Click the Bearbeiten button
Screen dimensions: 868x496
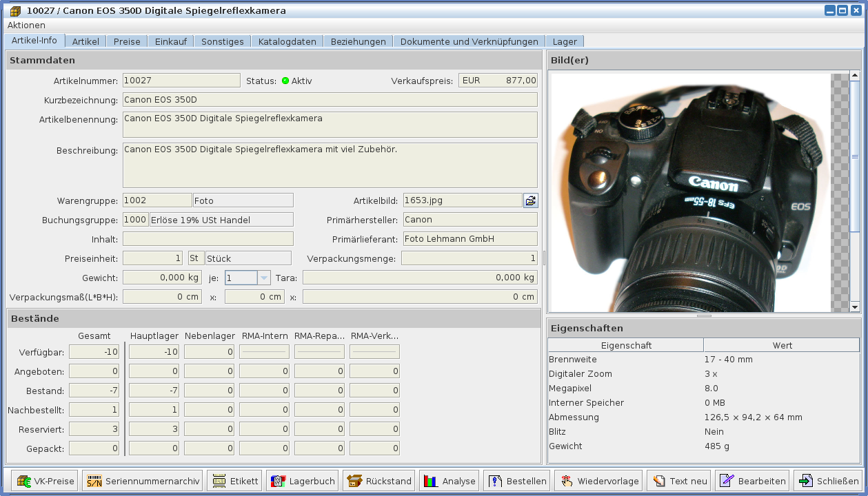753,481
